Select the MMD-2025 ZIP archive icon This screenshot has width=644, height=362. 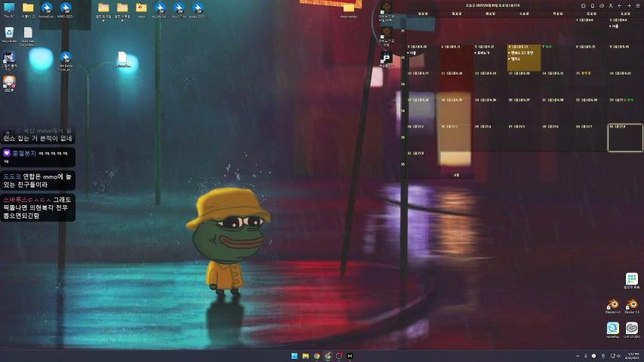coord(66,10)
